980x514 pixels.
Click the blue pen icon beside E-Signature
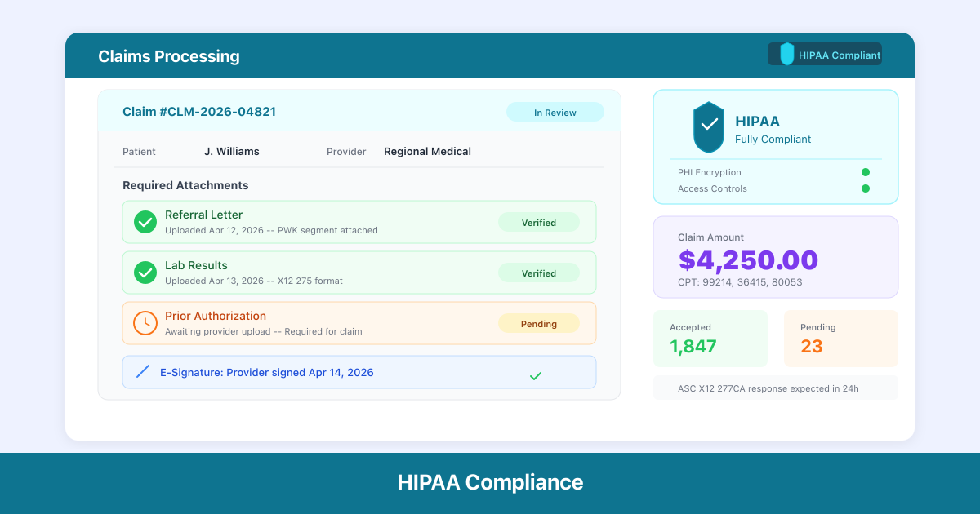click(x=143, y=372)
